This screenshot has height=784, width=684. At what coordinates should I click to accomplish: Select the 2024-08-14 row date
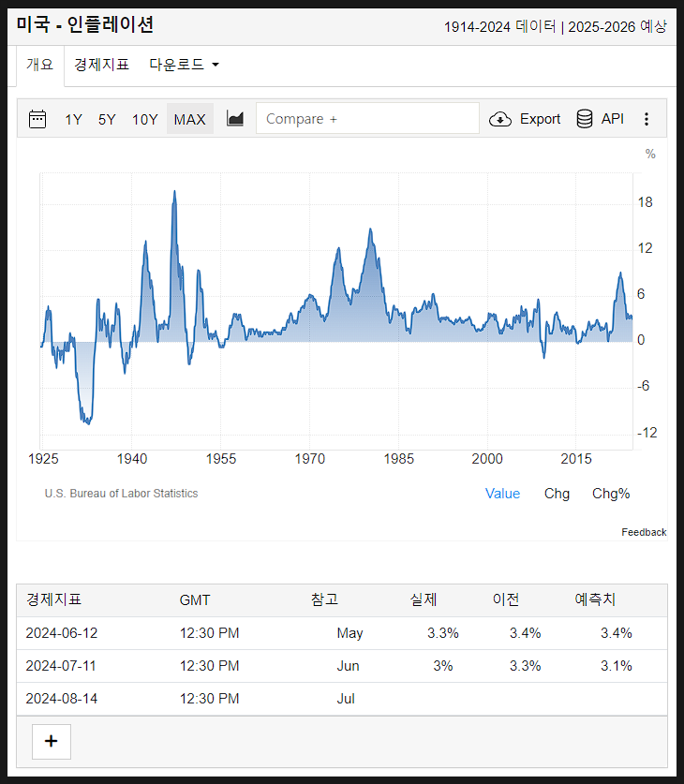pyautogui.click(x=62, y=699)
